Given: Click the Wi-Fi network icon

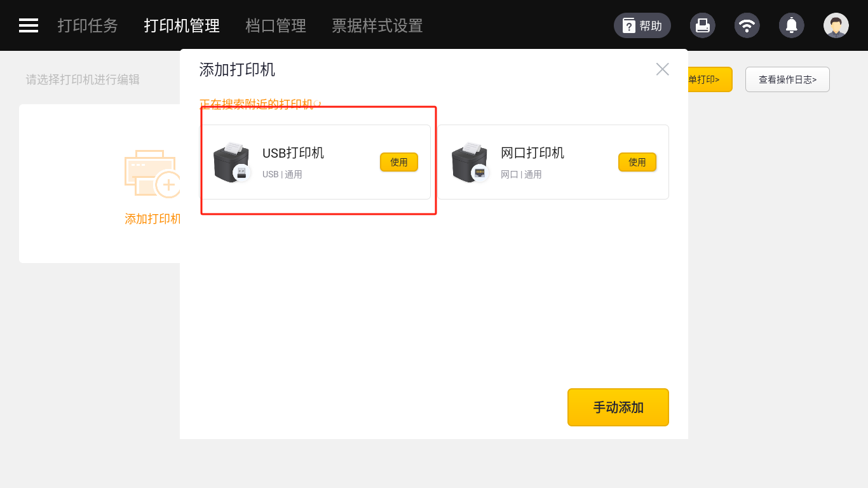Looking at the screenshot, I should point(747,25).
